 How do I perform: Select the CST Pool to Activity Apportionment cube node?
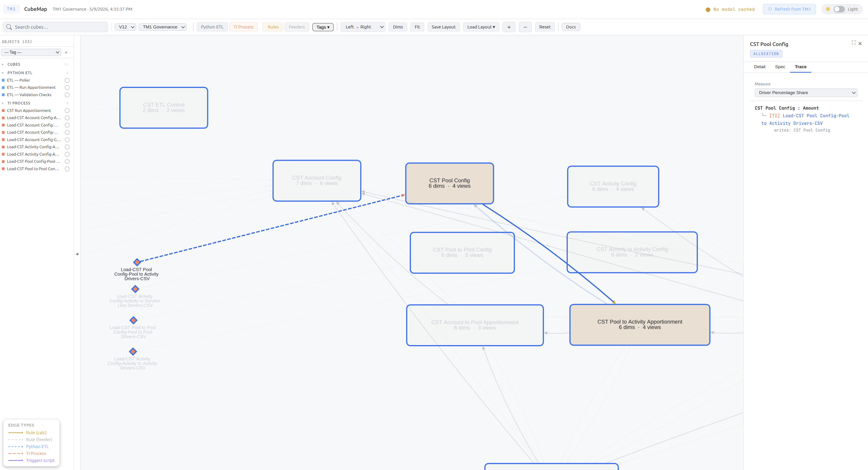[640, 325]
